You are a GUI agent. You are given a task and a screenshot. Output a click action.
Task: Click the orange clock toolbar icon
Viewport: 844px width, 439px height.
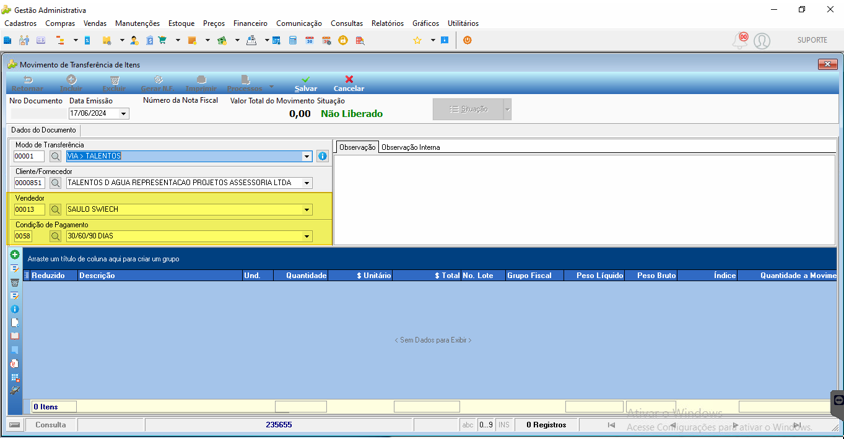[343, 40]
